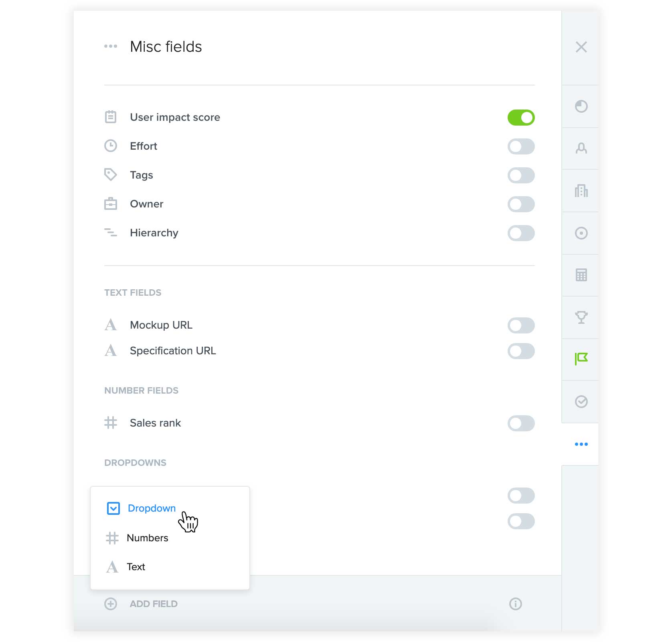
Task: Open the buildings icon sidebar tab
Action: [x=581, y=191]
